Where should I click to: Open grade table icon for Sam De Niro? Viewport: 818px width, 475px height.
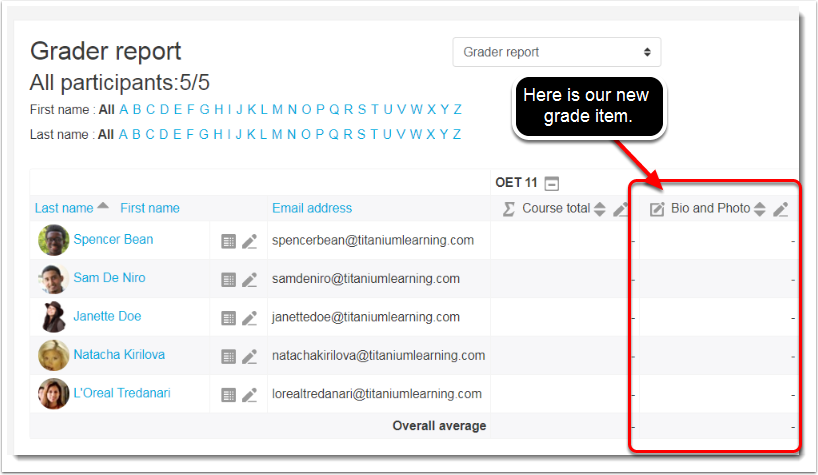[x=228, y=280]
